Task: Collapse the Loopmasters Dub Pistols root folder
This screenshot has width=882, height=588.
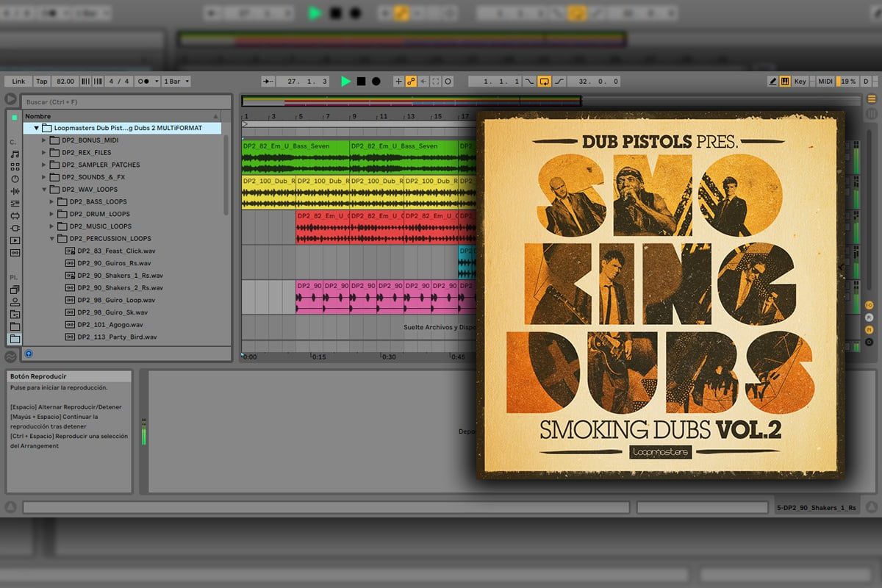Action: tap(36, 128)
